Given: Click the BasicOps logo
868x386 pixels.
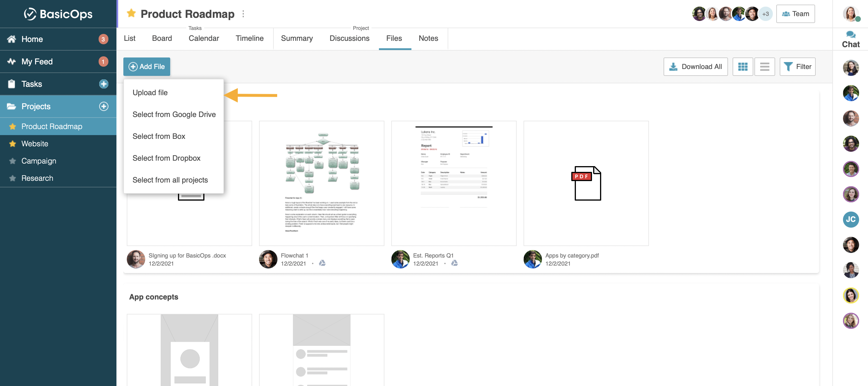Looking at the screenshot, I should click(58, 14).
